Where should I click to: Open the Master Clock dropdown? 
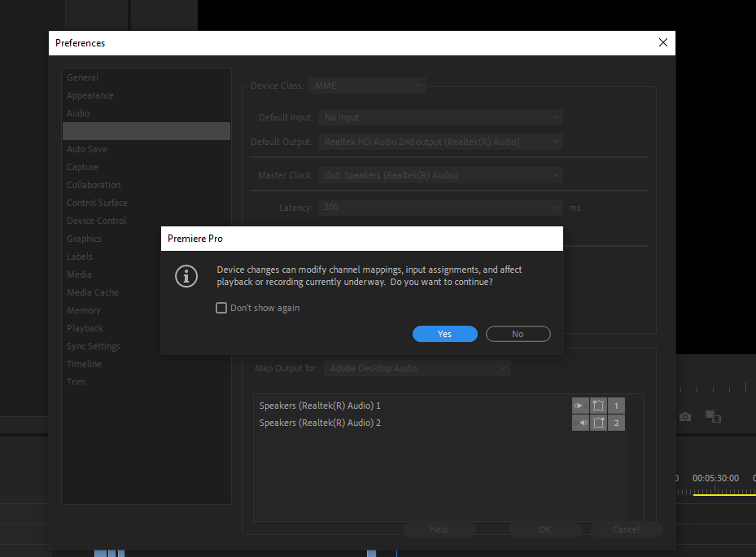pyautogui.click(x=440, y=175)
